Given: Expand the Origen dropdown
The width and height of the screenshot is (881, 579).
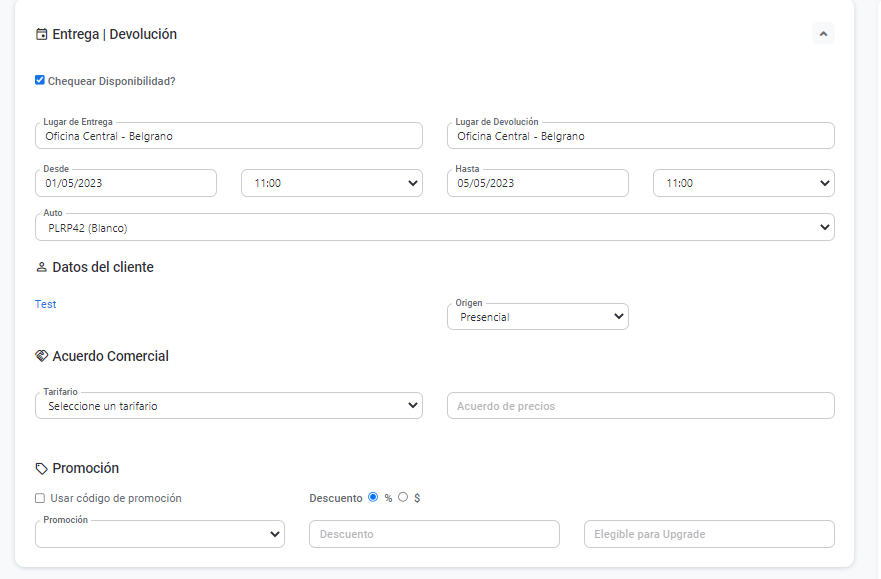Looking at the screenshot, I should tap(538, 317).
